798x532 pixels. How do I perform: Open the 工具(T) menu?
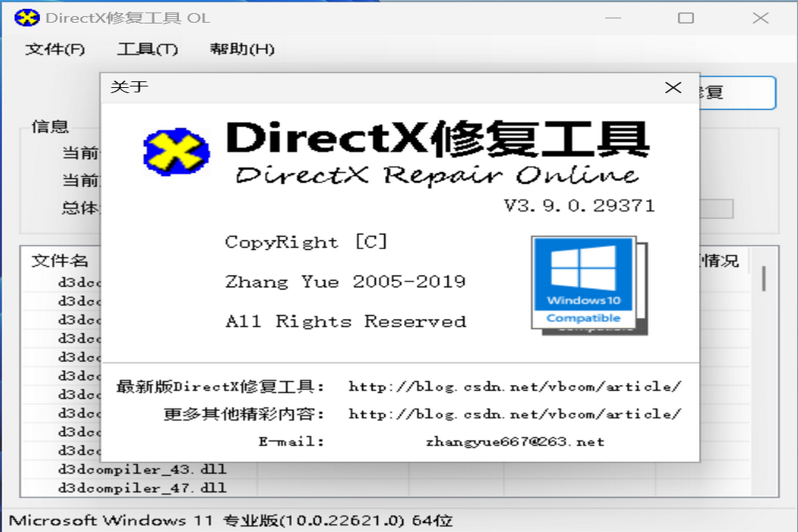click(x=147, y=49)
